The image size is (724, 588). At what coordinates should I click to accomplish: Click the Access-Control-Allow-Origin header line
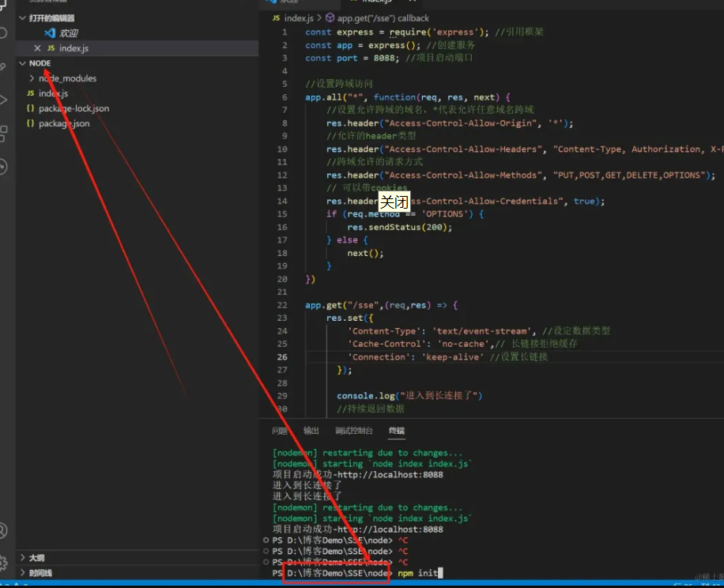(450, 123)
